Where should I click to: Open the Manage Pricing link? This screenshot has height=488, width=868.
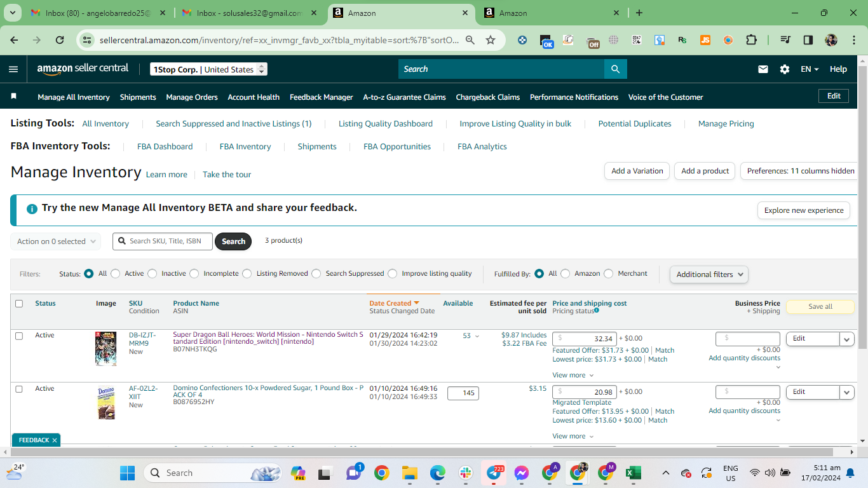point(726,124)
